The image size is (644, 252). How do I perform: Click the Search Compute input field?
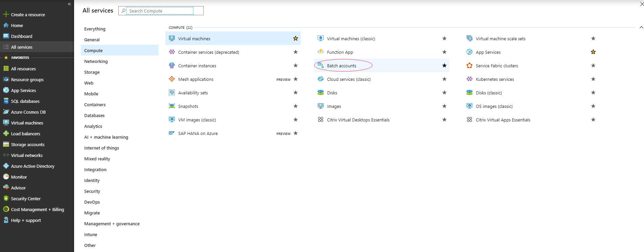(161, 11)
